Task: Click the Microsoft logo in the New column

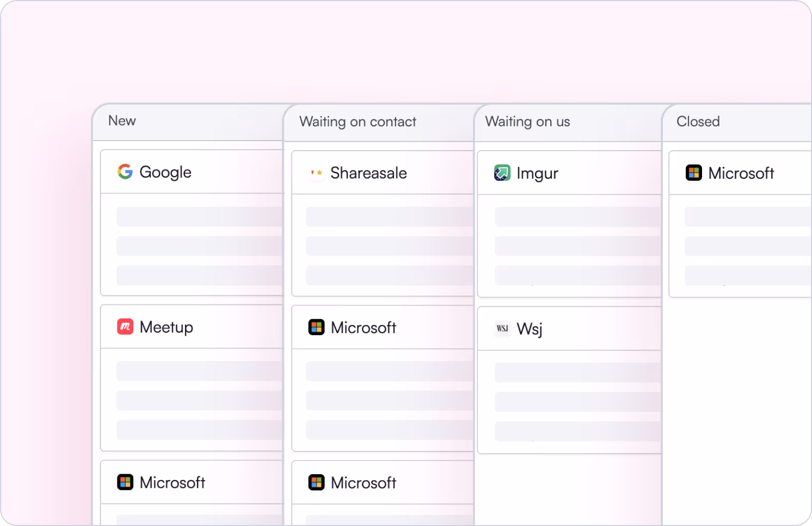Action: [125, 482]
